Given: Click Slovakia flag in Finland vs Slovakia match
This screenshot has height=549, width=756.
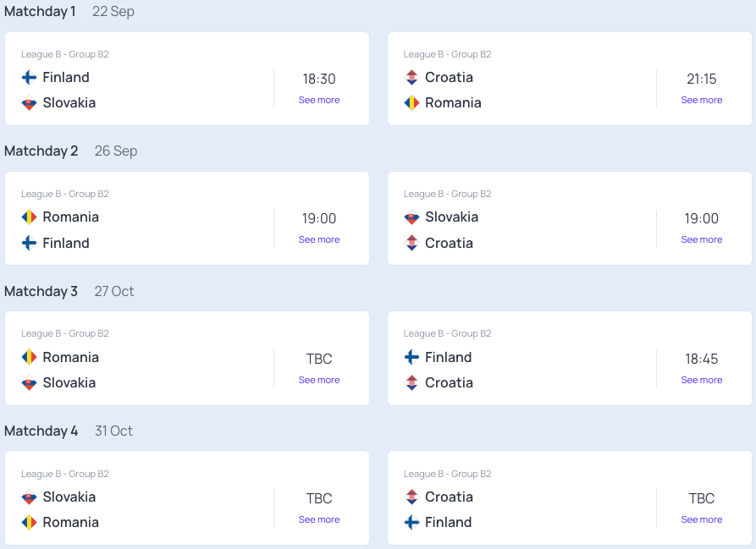Looking at the screenshot, I should (29, 103).
